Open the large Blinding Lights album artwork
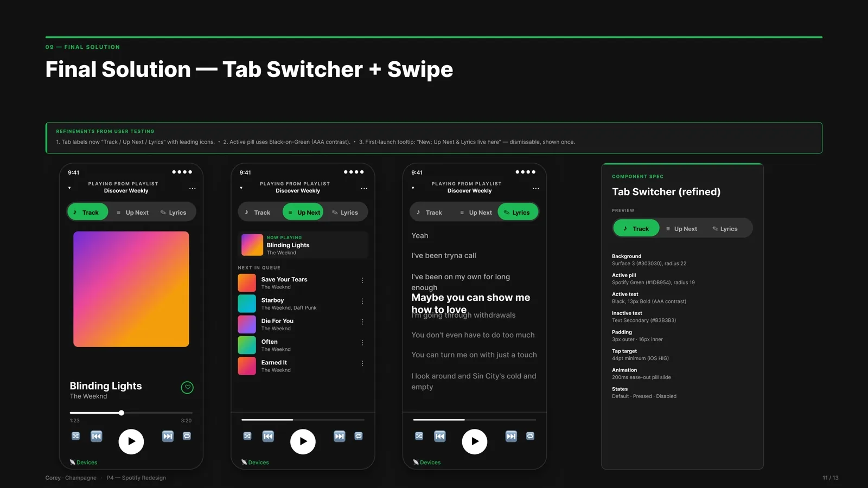868x488 pixels. (x=131, y=289)
